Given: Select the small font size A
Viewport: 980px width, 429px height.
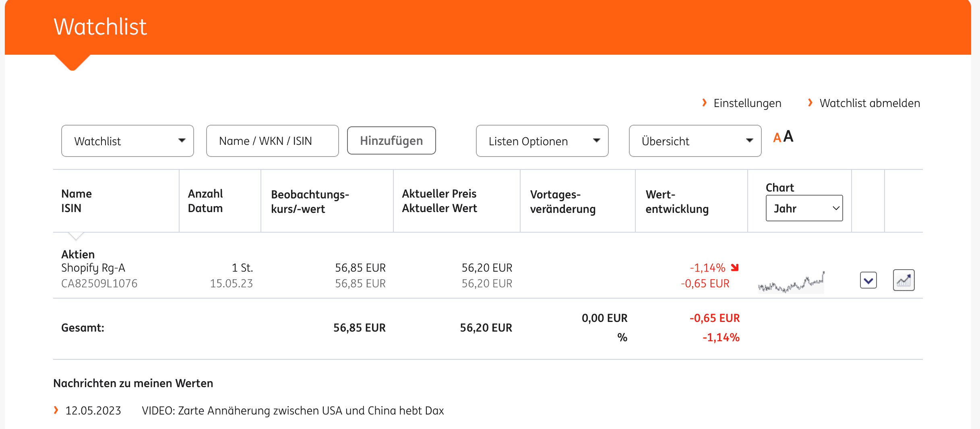Looking at the screenshot, I should click(777, 138).
